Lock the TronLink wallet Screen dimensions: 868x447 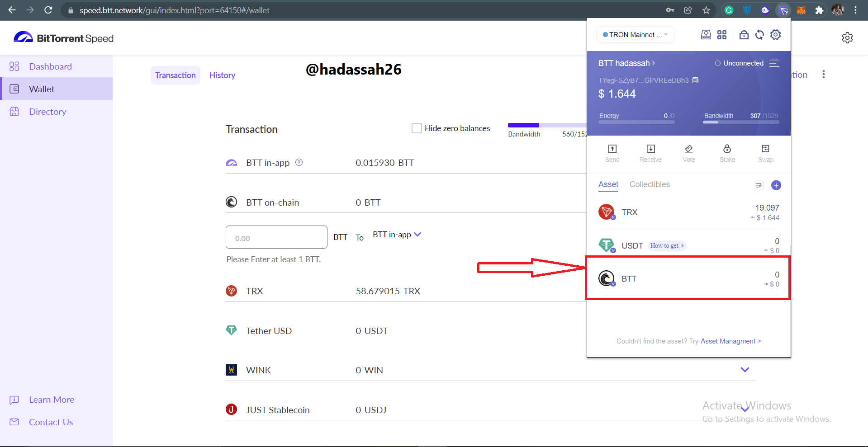point(744,34)
